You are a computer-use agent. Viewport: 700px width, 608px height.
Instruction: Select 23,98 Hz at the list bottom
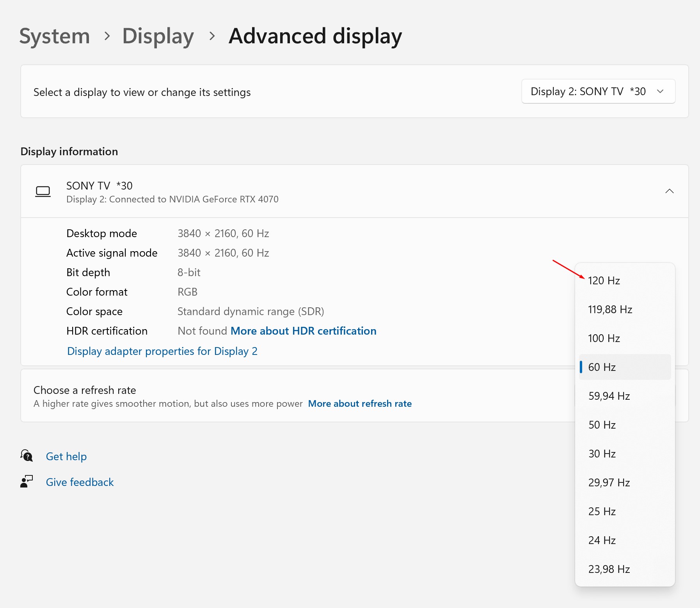coord(625,569)
